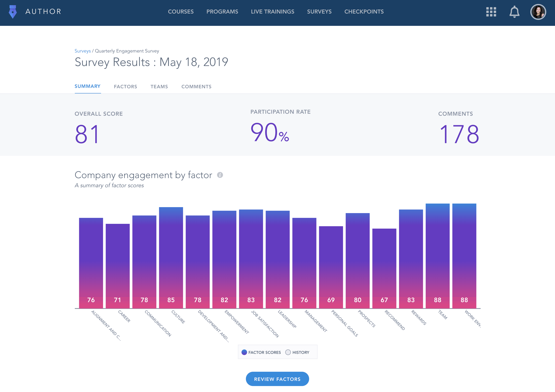This screenshot has height=392, width=555.
Task: Follow the Surveys breadcrumb link
Action: pos(82,51)
